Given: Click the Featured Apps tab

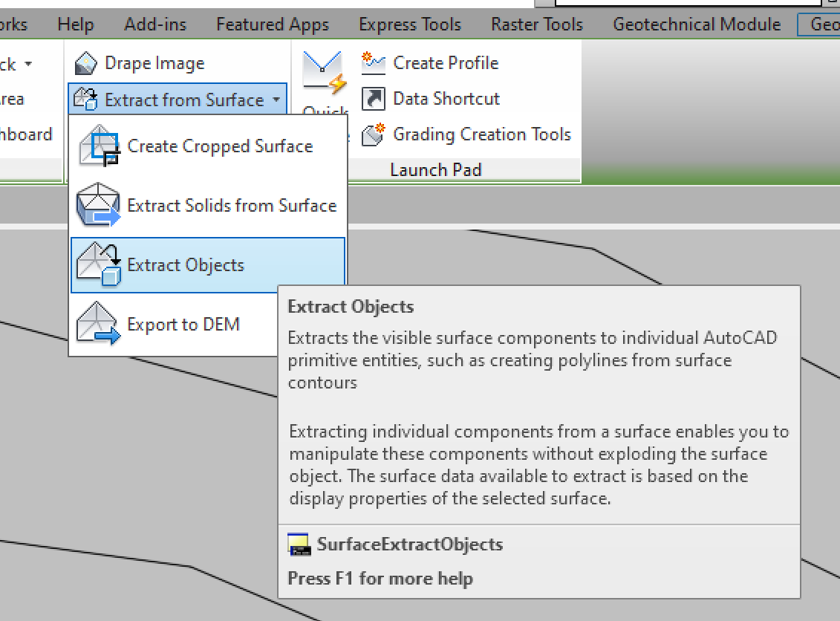Looking at the screenshot, I should 272,24.
